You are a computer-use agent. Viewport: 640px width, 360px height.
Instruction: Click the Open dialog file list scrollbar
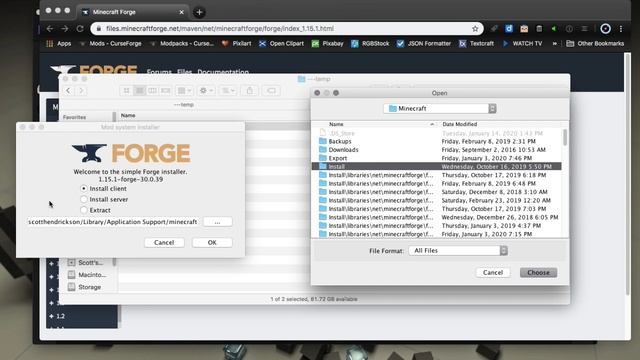[x=565, y=137]
